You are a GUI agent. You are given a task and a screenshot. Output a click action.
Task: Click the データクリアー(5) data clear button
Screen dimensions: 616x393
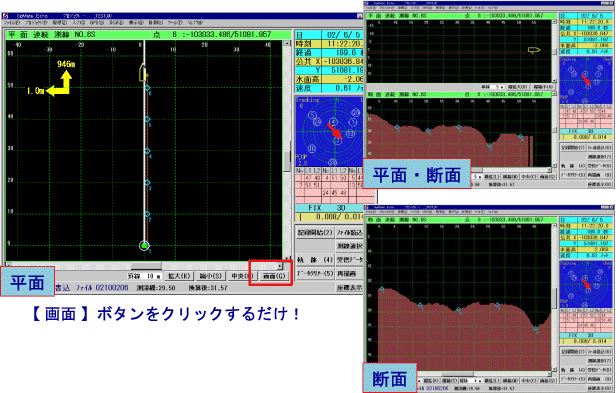(x=315, y=273)
